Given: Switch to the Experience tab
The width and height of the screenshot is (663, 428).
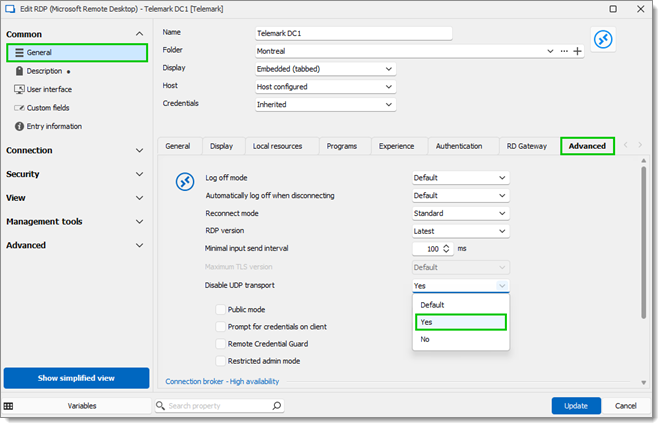Looking at the screenshot, I should click(396, 146).
